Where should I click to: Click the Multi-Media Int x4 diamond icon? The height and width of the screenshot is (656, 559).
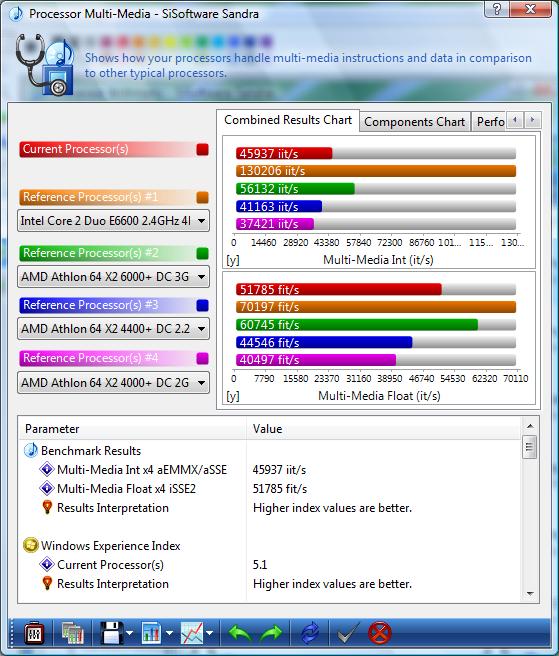47,469
